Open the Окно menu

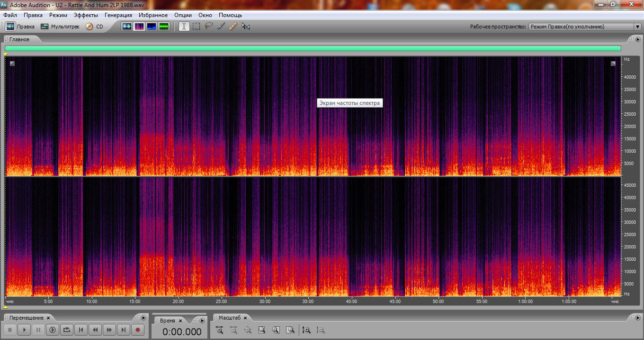coord(205,15)
